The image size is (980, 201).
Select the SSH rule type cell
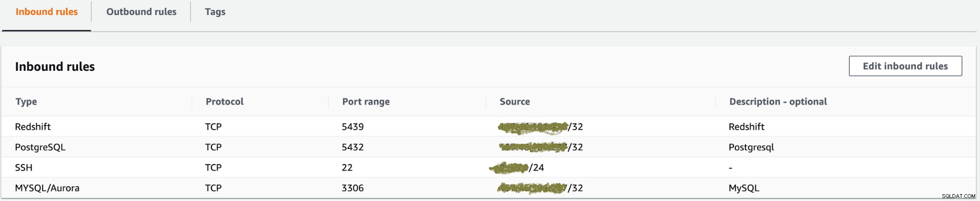[24, 168]
